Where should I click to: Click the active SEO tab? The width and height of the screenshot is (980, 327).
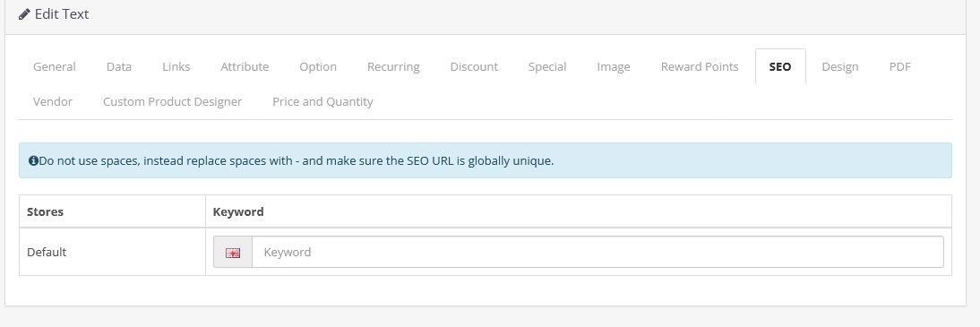coord(780,66)
